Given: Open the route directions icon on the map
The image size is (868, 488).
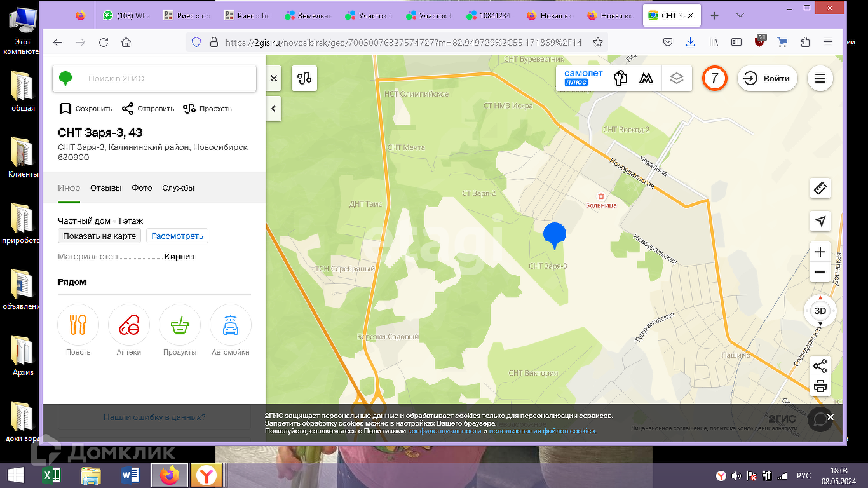Looking at the screenshot, I should click(x=304, y=78).
